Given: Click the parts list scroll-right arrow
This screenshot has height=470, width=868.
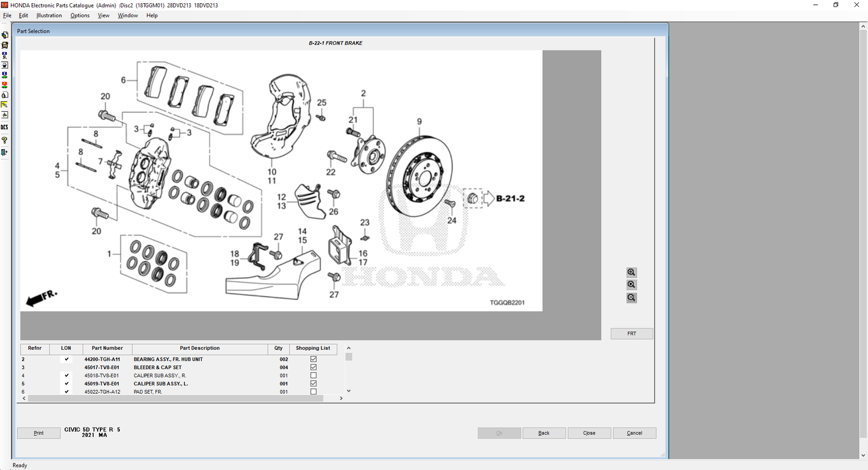Looking at the screenshot, I should point(341,398).
